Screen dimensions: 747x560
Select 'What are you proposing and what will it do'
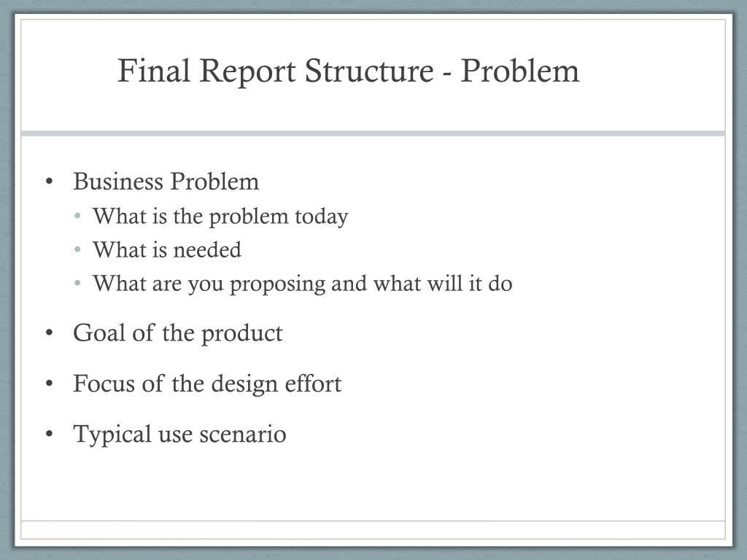(302, 284)
